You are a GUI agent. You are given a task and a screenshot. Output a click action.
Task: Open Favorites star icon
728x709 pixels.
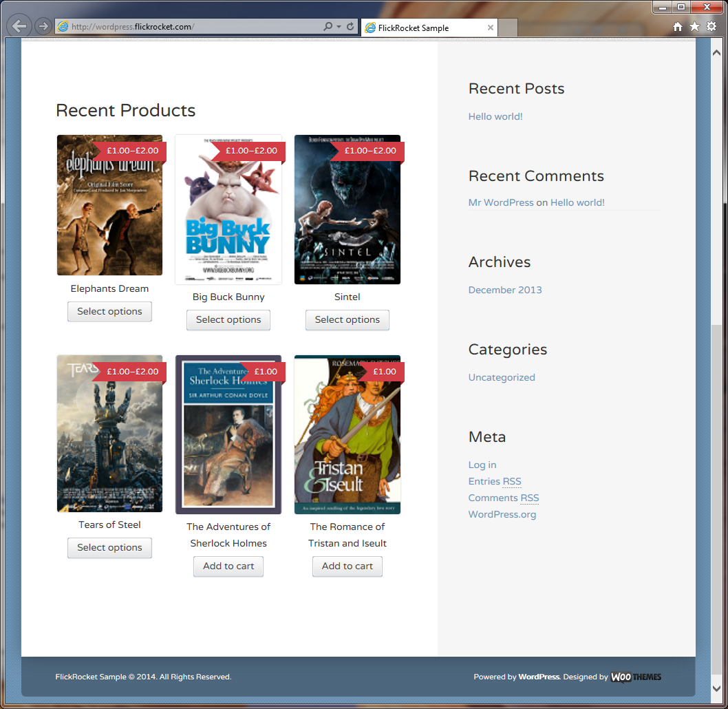pyautogui.click(x=694, y=26)
